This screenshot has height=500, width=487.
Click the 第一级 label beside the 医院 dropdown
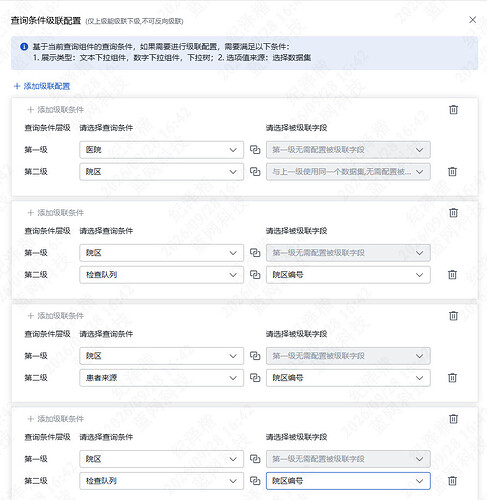36,150
